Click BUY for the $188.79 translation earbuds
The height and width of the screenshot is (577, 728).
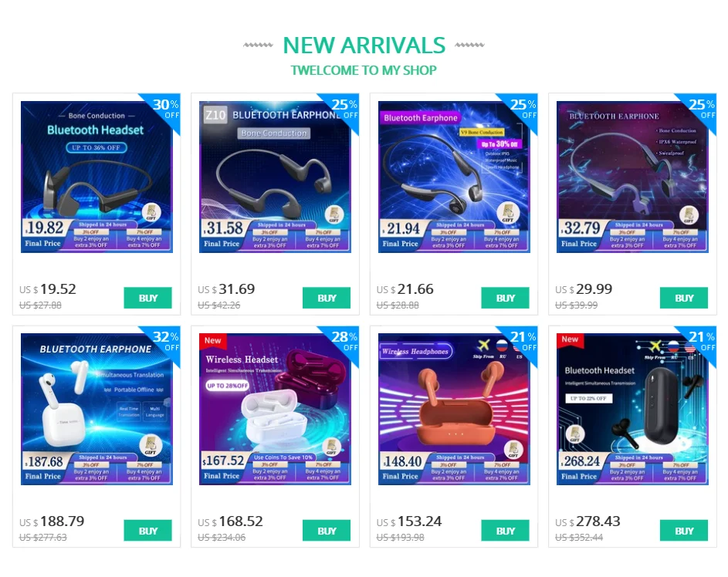click(147, 531)
